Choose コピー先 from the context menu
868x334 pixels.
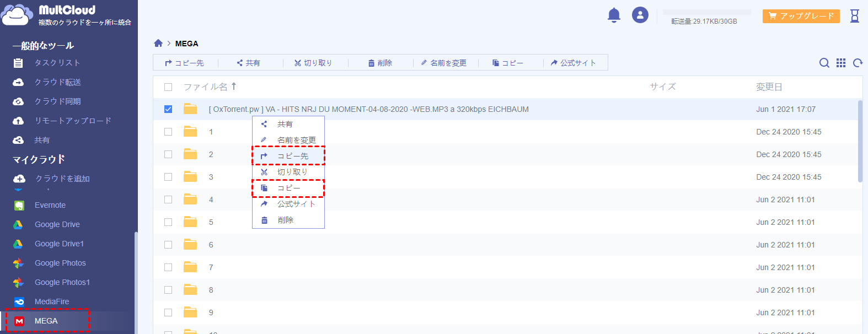tap(288, 156)
